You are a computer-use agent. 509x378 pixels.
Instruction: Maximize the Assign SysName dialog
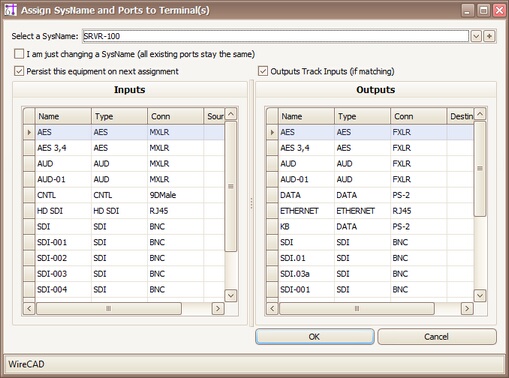coord(483,10)
